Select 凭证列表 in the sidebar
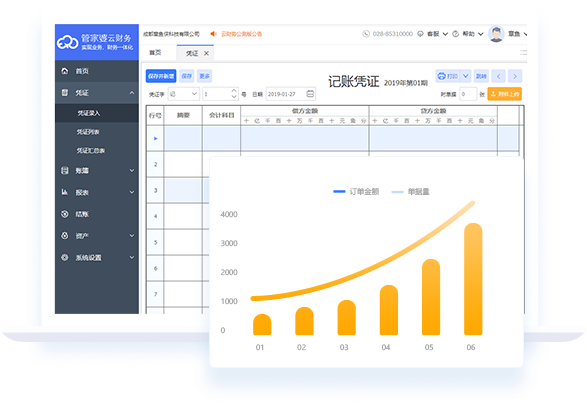The image size is (587, 406). (x=88, y=132)
